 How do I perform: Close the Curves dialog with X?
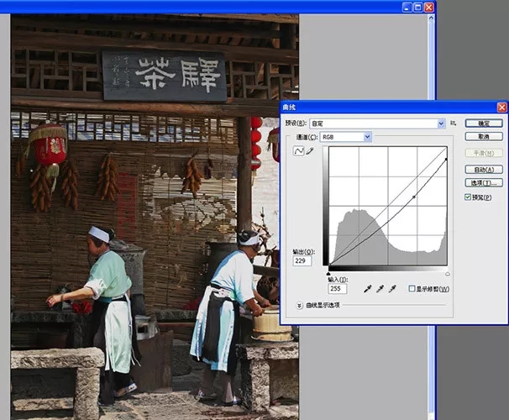point(501,108)
